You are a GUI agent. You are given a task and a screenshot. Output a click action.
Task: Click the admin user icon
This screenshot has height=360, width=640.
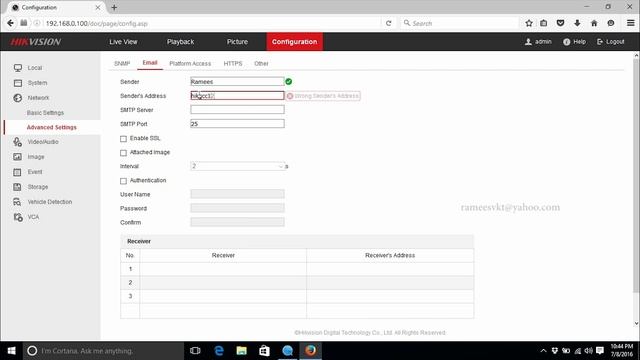click(x=528, y=42)
